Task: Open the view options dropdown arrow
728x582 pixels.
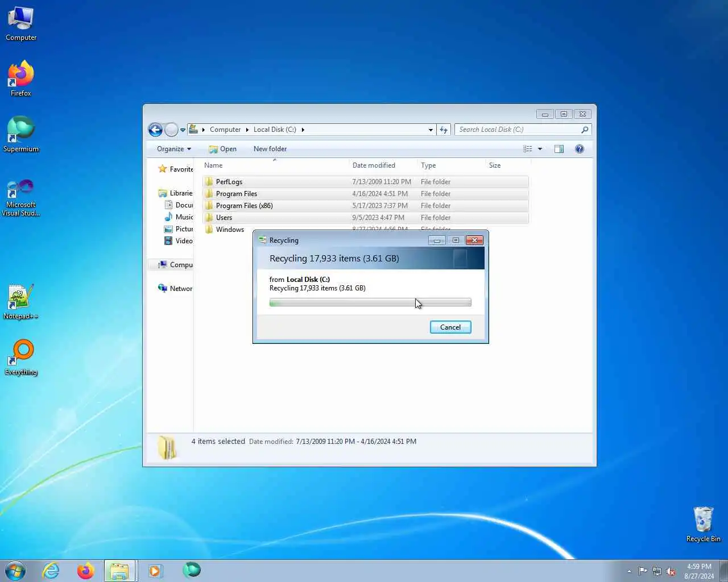Action: coord(540,149)
